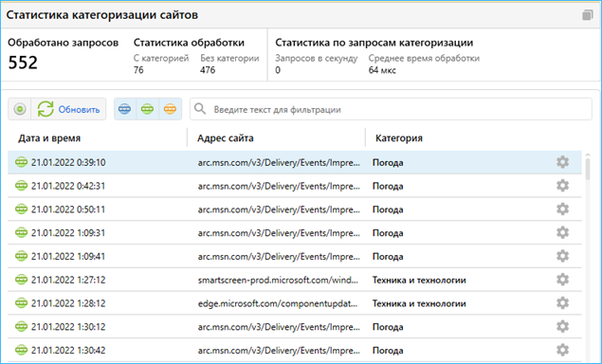The image size is (602, 364).
Task: Open gear settings for 0:39:10 row
Action: tap(562, 162)
